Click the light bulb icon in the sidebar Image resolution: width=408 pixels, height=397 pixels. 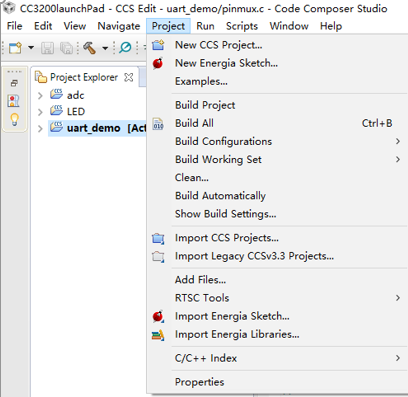[14, 119]
